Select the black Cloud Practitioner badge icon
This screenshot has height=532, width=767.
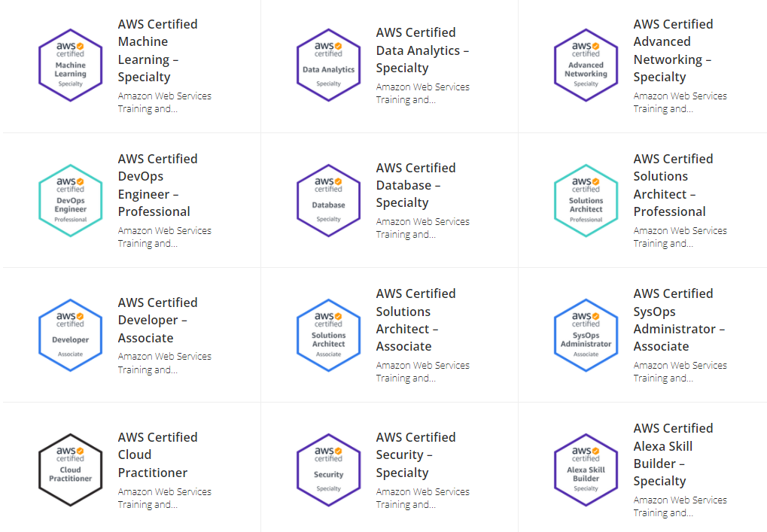click(x=70, y=470)
